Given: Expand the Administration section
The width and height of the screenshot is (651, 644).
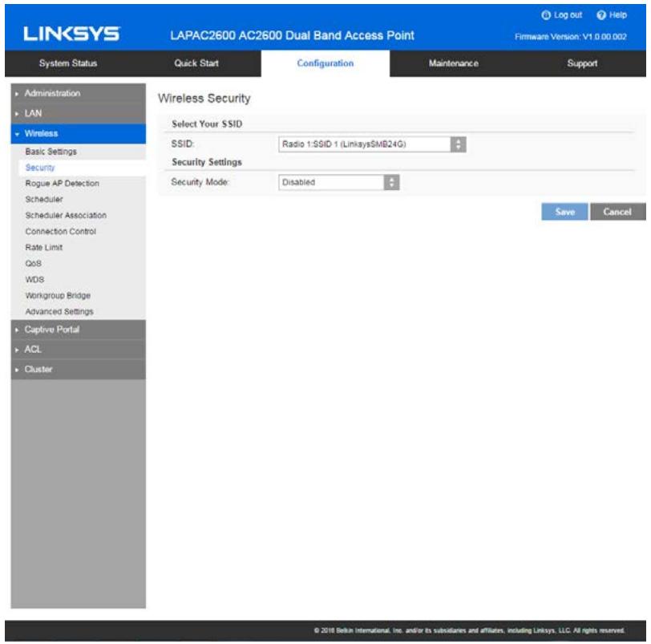Looking at the screenshot, I should point(78,93).
